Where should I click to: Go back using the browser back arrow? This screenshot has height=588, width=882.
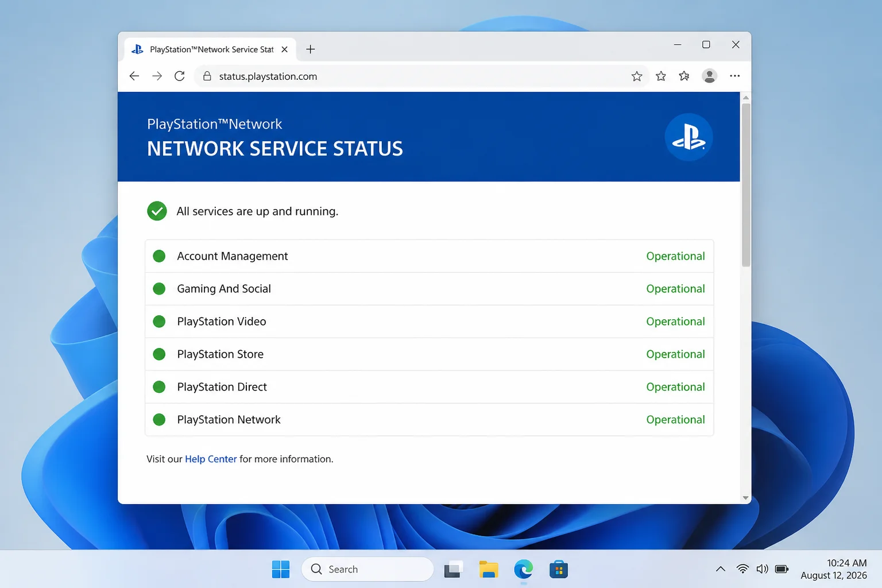[x=134, y=76]
